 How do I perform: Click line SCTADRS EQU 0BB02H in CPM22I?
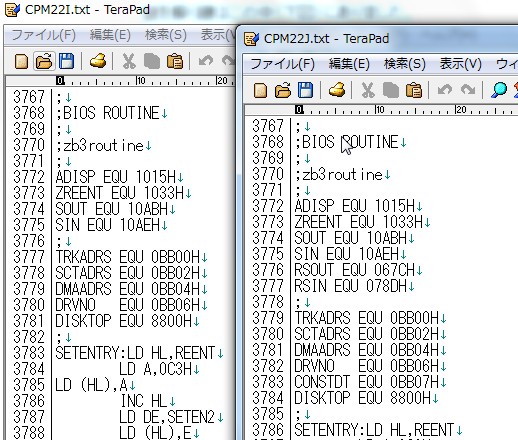point(128,273)
